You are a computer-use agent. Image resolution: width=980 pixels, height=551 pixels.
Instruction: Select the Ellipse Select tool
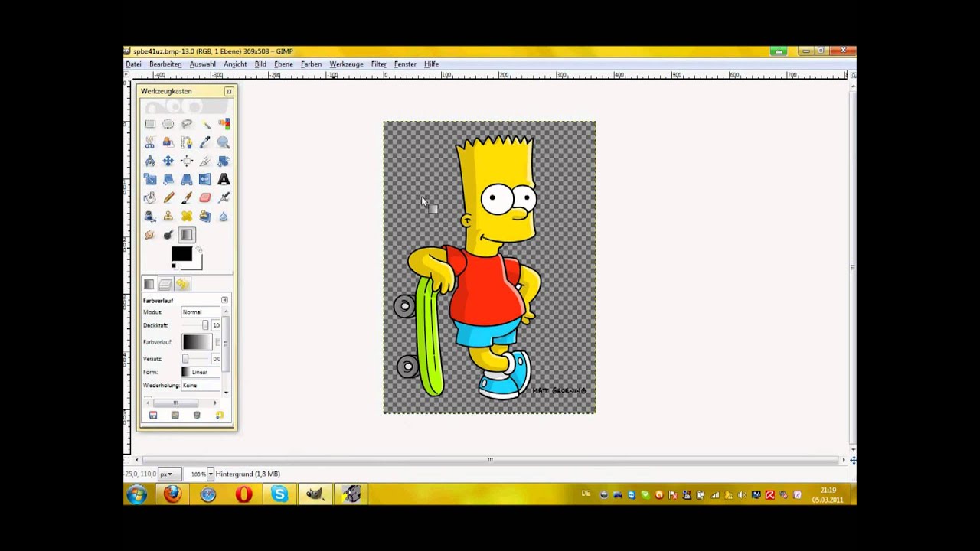tap(168, 124)
